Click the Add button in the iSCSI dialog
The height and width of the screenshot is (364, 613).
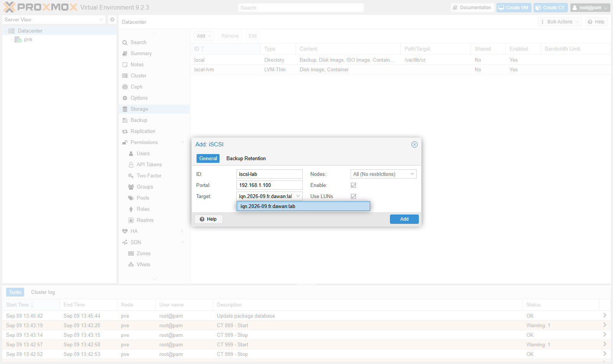point(404,219)
